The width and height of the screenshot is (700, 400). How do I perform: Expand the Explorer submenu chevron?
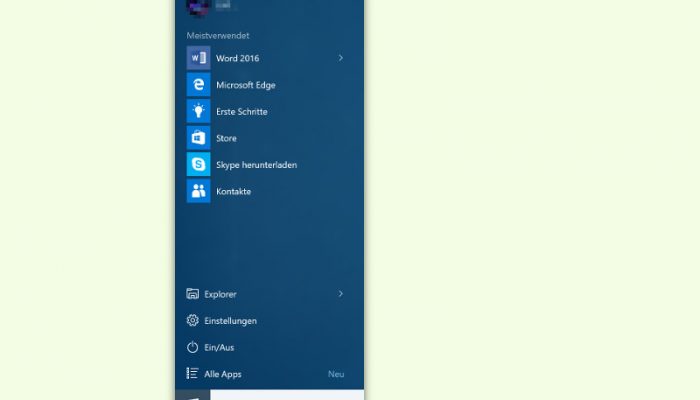click(341, 294)
